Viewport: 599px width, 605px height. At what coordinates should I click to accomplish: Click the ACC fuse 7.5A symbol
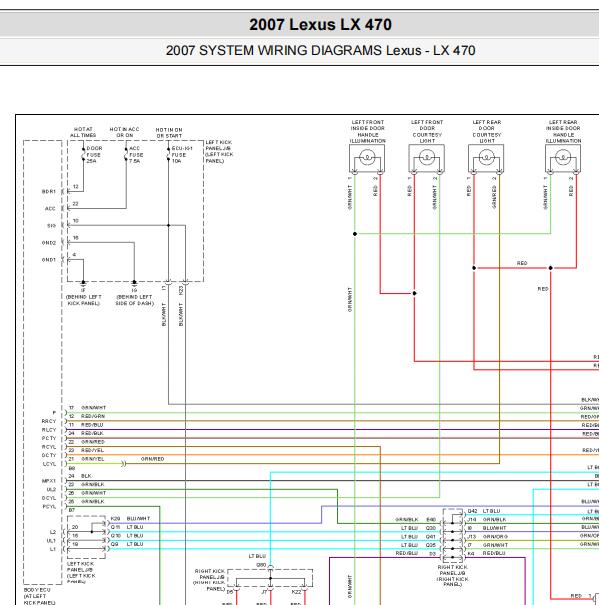126,154
